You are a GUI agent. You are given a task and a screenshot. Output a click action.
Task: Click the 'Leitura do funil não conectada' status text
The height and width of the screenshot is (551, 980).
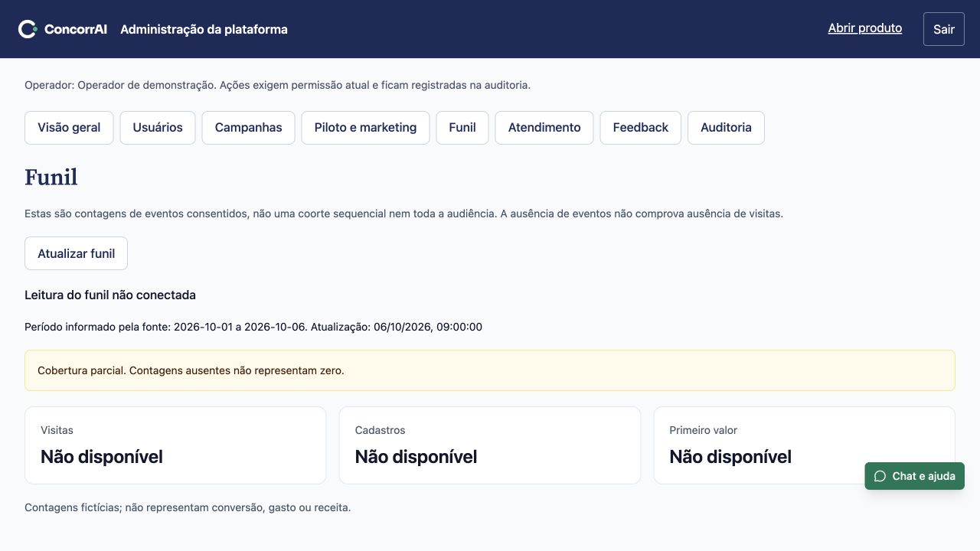coord(110,295)
